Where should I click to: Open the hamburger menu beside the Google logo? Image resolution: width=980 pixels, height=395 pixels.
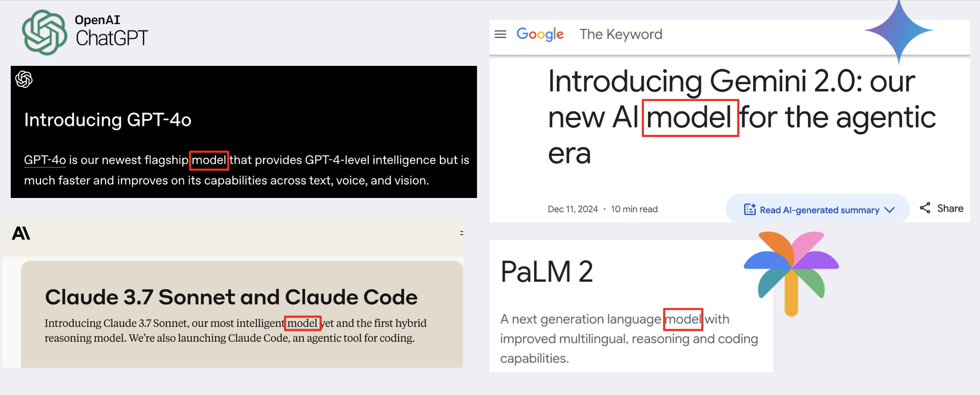tap(500, 34)
